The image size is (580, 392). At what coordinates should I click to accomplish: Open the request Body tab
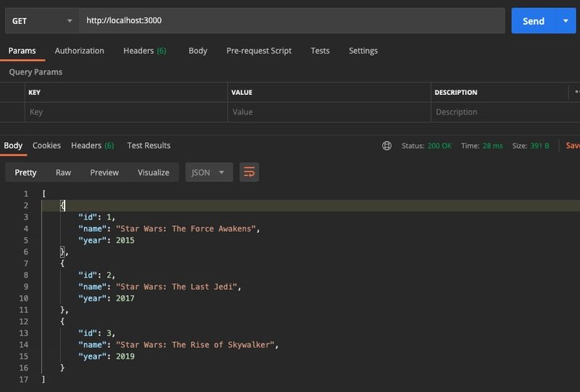click(198, 51)
